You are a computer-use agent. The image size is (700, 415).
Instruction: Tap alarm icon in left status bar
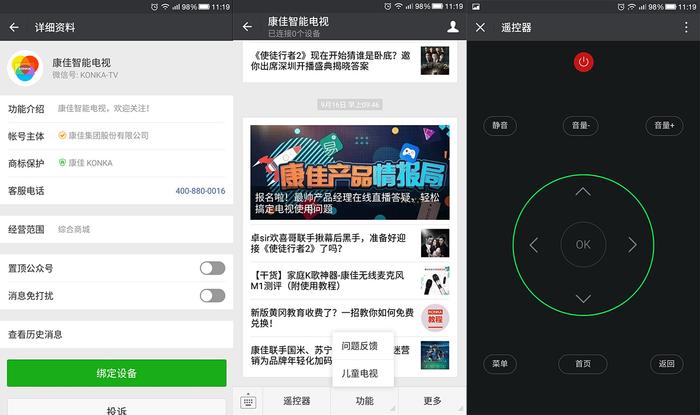coord(154,6)
